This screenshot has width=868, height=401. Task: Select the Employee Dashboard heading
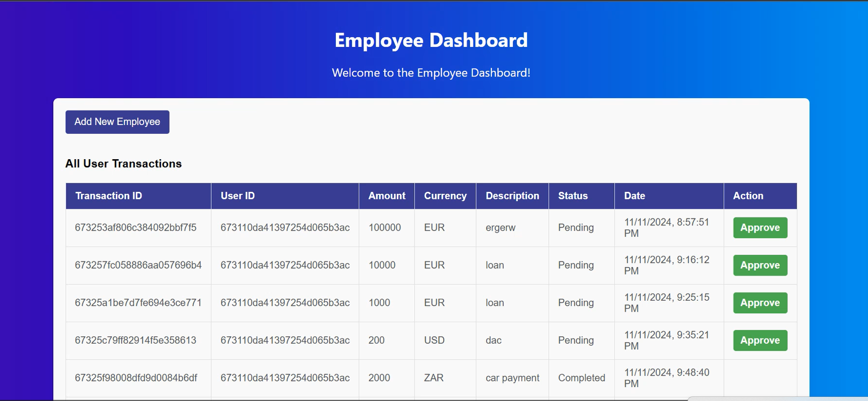pyautogui.click(x=431, y=40)
